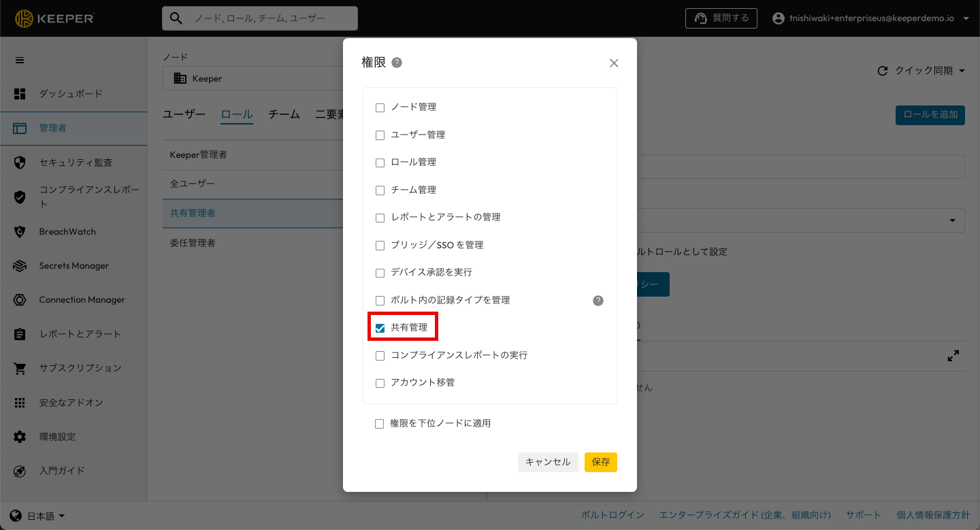Click help icon next to ボルト内の記録タイプを管理

598,301
